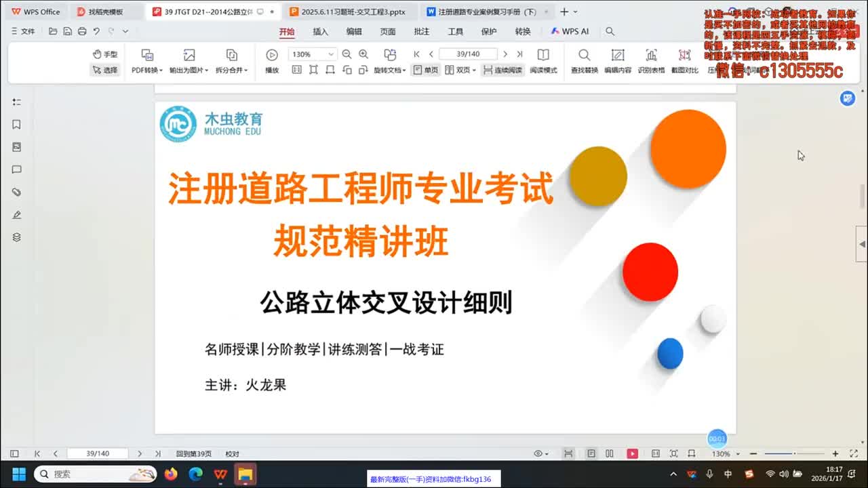Open WPS AI button
868x488 pixels.
click(x=570, y=31)
